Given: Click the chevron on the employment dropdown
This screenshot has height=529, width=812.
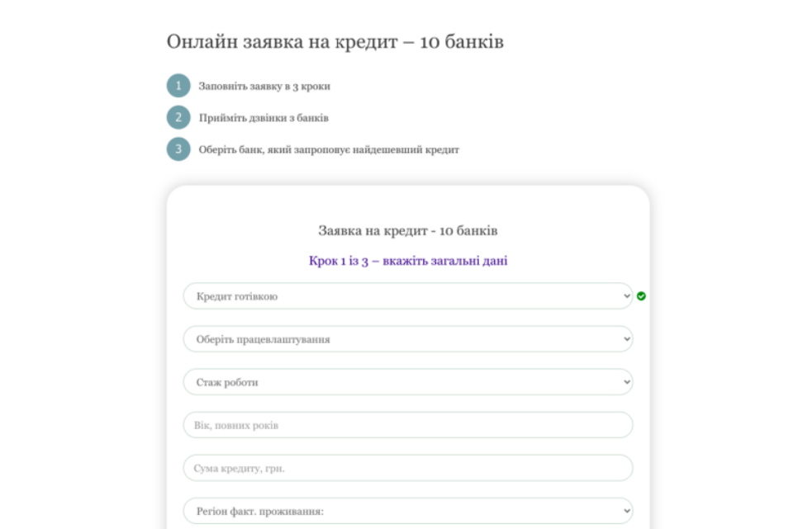Looking at the screenshot, I should [625, 338].
